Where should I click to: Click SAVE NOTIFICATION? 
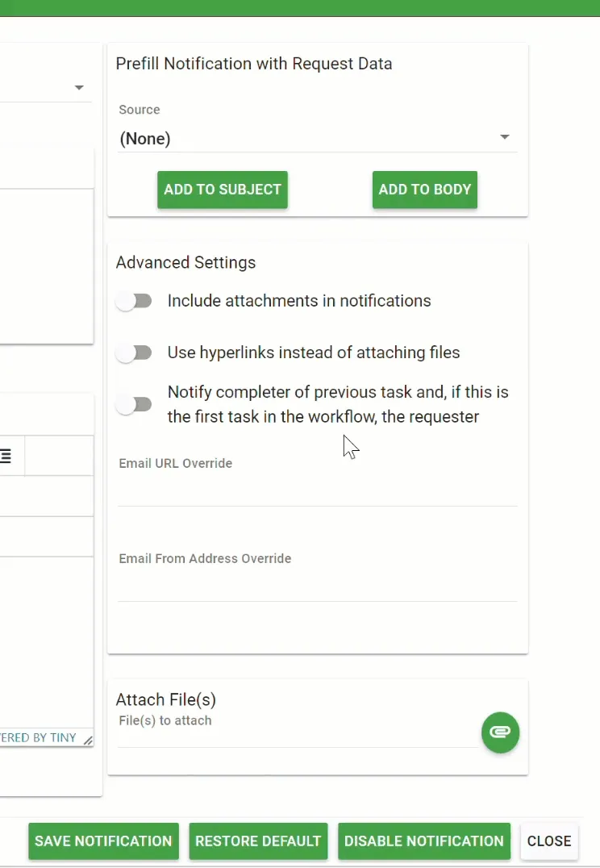tap(103, 841)
